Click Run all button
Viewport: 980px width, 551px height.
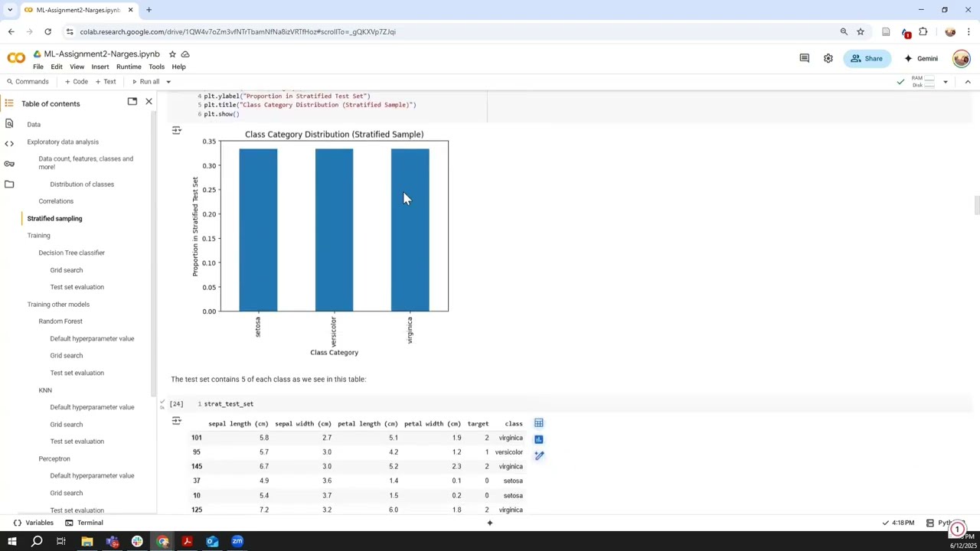[x=145, y=82]
